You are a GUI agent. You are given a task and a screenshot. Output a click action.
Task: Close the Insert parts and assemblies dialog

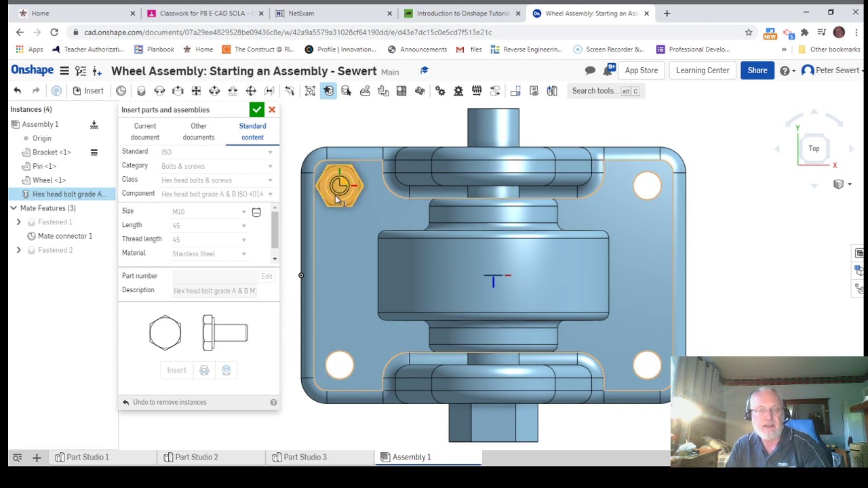(x=272, y=110)
